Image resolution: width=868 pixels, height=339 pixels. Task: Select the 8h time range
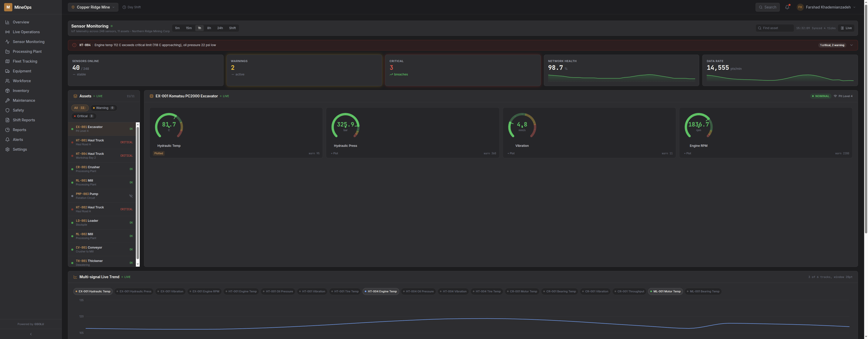pos(209,28)
